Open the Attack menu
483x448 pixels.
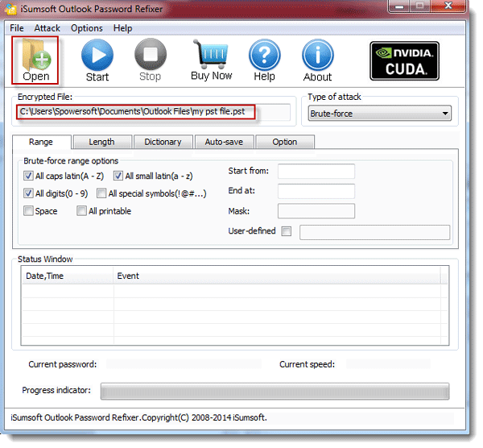[x=47, y=28]
